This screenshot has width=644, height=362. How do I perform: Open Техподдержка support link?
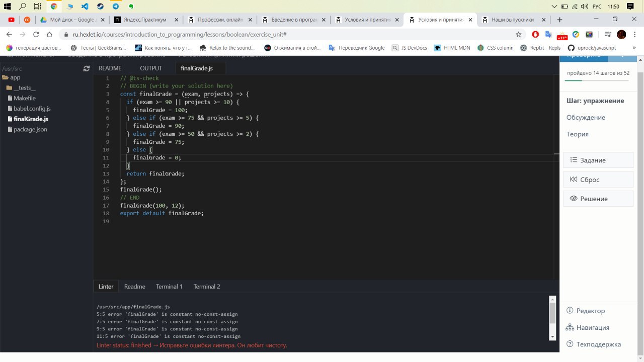594,344
